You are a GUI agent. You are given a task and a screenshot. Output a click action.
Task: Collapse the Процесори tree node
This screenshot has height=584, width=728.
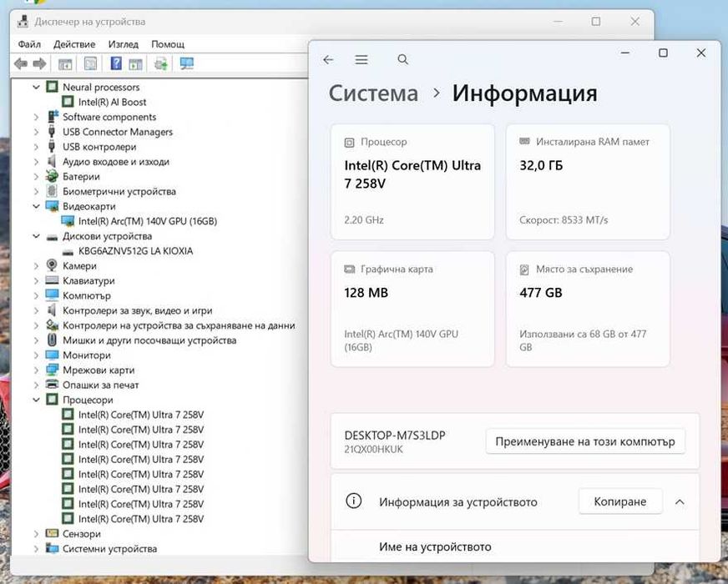pyautogui.click(x=36, y=400)
